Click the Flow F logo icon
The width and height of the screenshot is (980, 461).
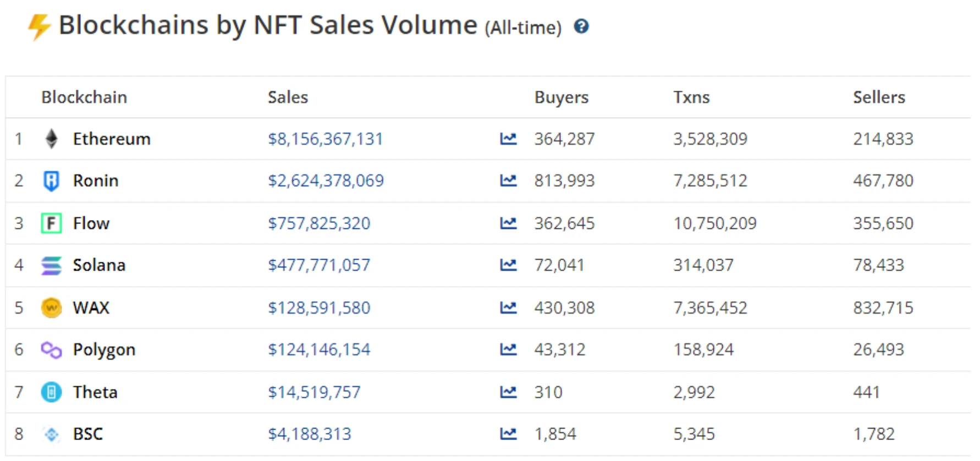(51, 223)
